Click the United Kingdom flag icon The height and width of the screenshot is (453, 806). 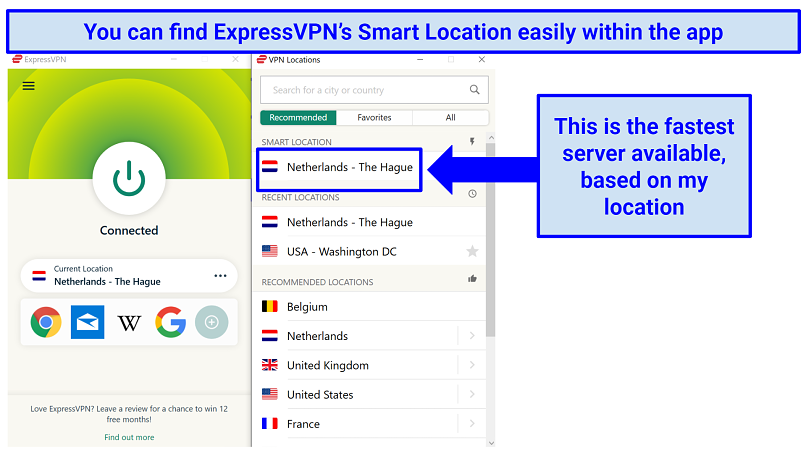(270, 365)
